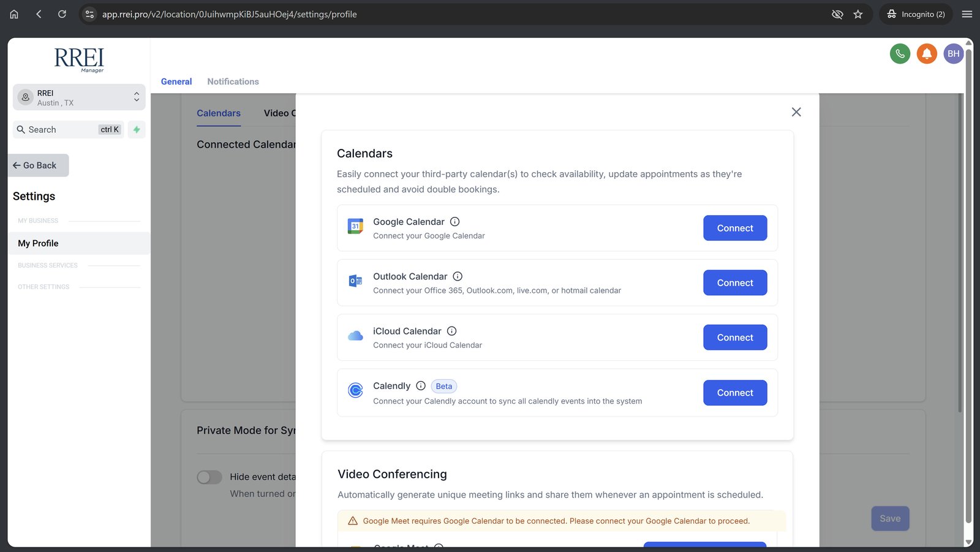Connect Calendly account

(x=735, y=393)
